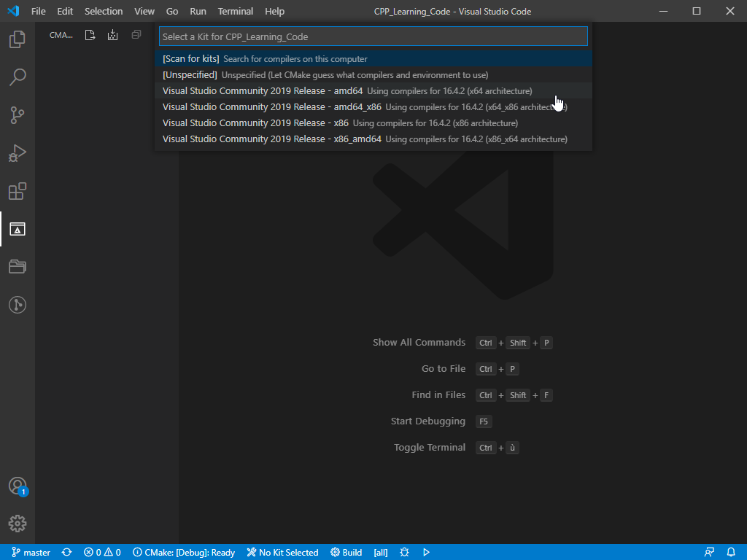
Task: Open the Run menu
Action: [198, 12]
